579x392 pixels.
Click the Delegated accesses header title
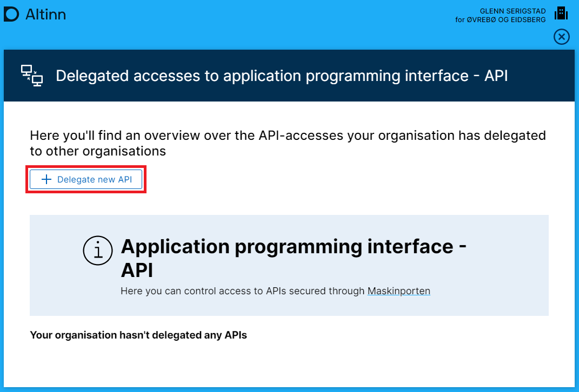[x=282, y=76]
